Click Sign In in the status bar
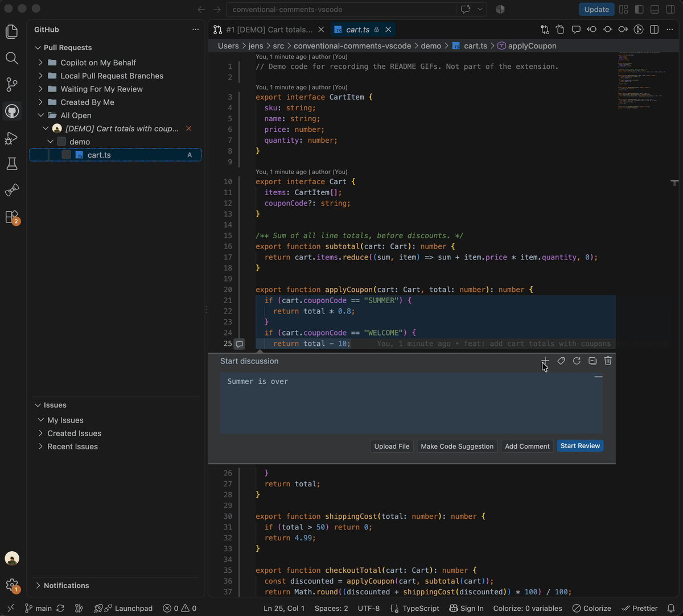Screen dimensions: 683x616 coord(466,608)
